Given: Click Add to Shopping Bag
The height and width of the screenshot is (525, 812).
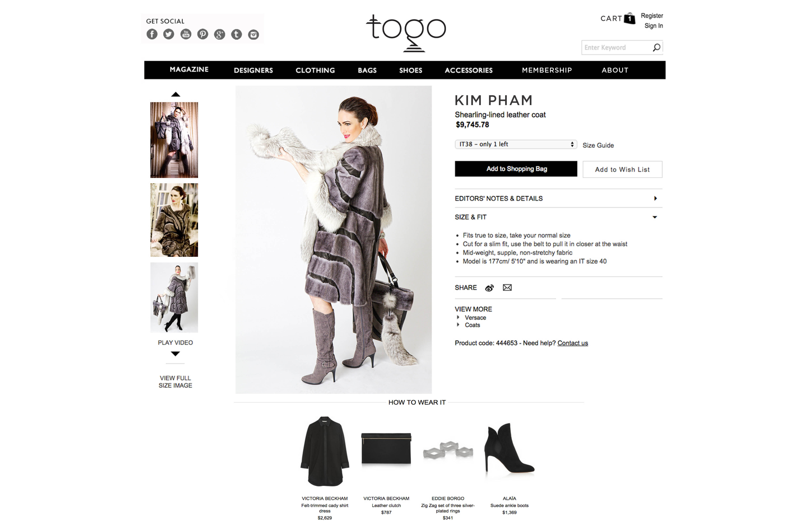Looking at the screenshot, I should 516,169.
